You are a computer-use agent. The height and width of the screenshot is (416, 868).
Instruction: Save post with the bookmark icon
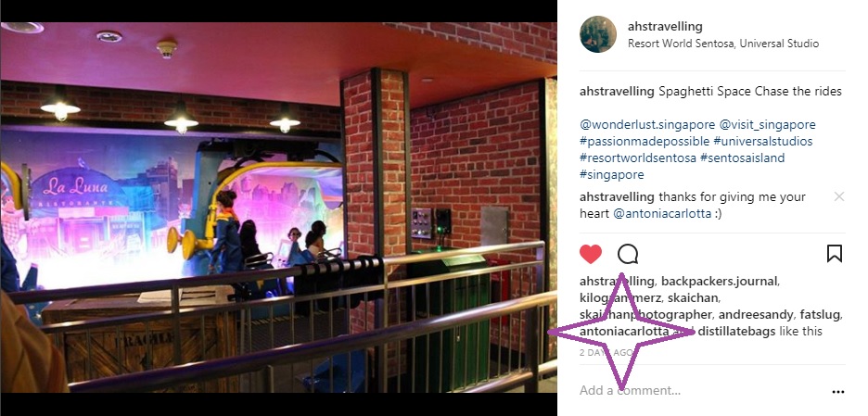[835, 254]
